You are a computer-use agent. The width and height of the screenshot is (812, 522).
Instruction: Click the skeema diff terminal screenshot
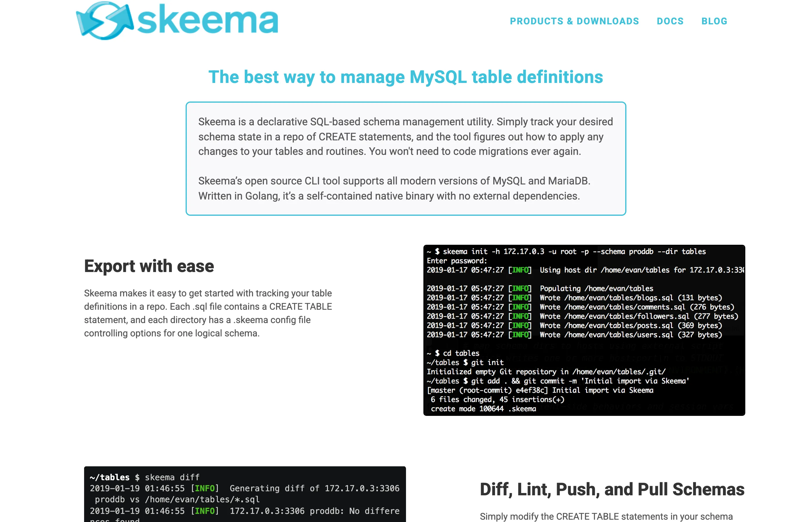coord(245,494)
